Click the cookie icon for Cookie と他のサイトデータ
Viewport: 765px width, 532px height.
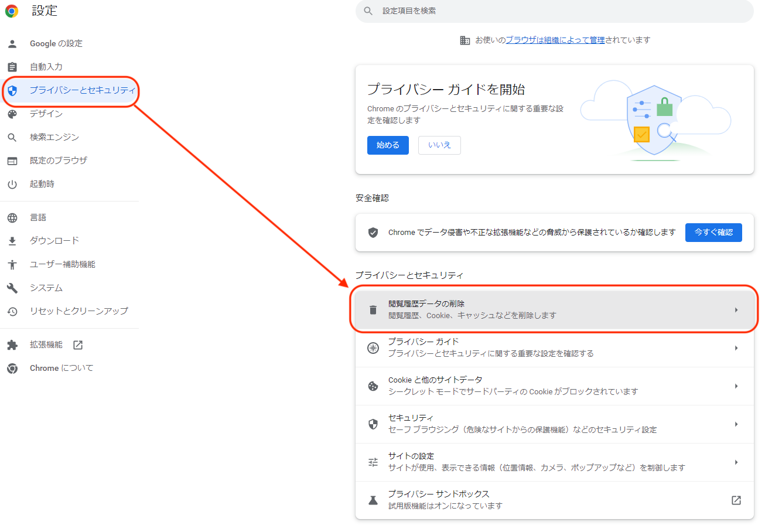[x=373, y=386]
